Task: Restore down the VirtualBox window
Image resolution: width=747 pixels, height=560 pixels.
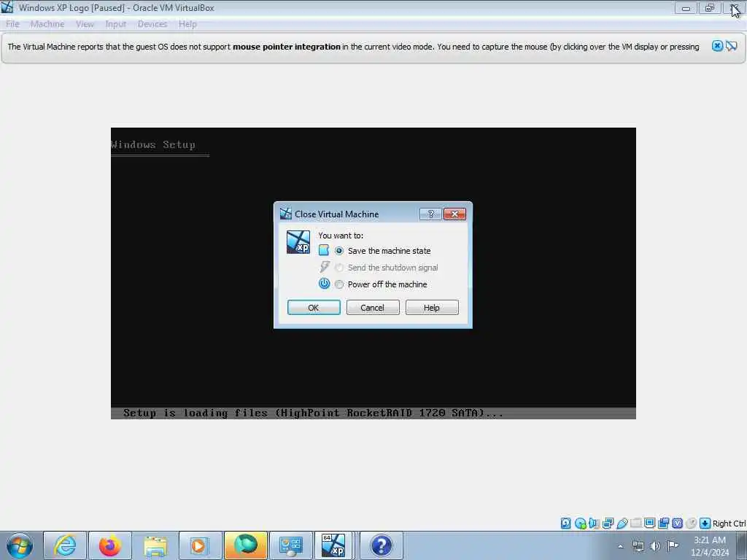Action: [x=709, y=8]
